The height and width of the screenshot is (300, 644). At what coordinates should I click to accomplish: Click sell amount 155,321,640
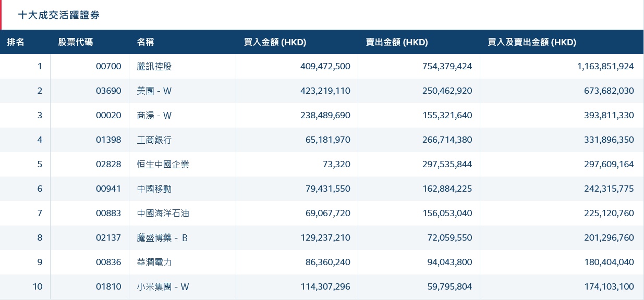[x=447, y=115]
